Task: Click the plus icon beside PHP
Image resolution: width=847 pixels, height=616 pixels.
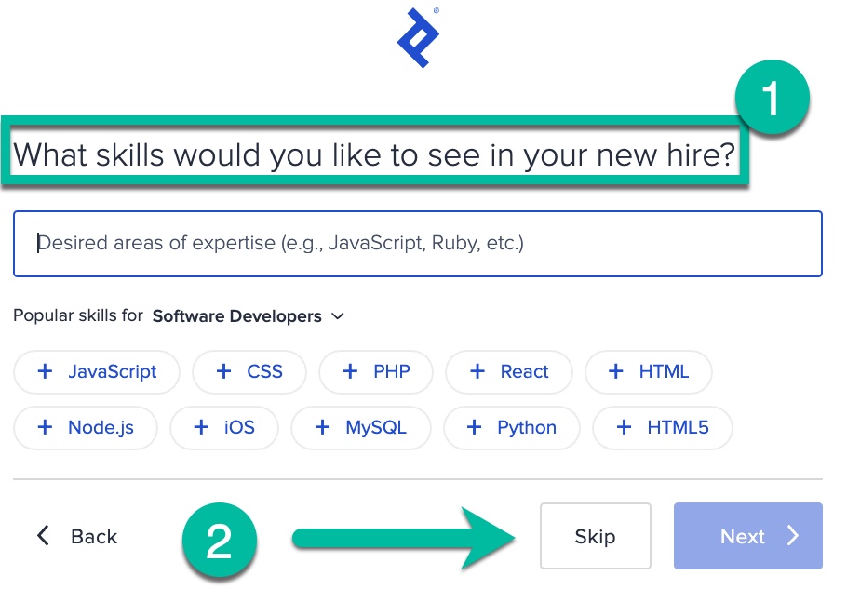Action: (x=350, y=371)
